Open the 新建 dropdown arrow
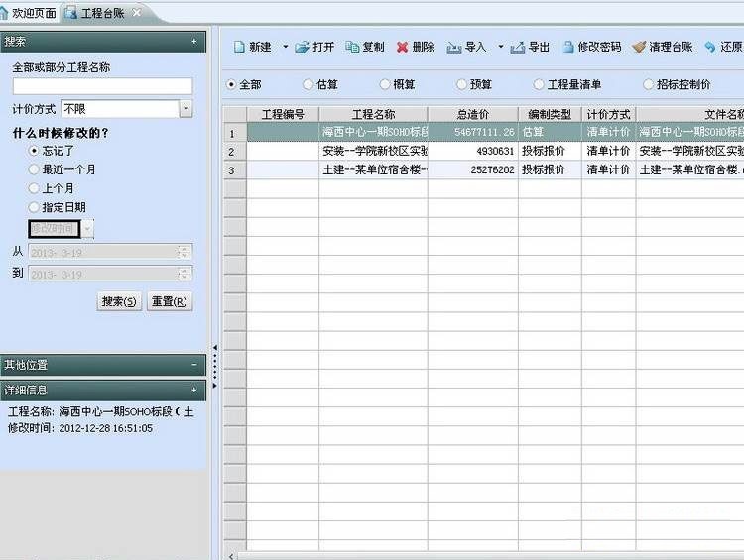The image size is (744, 560). coord(285,47)
